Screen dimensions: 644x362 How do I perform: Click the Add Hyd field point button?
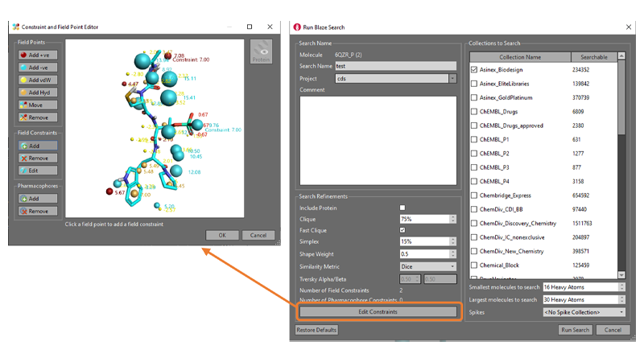[x=38, y=93]
